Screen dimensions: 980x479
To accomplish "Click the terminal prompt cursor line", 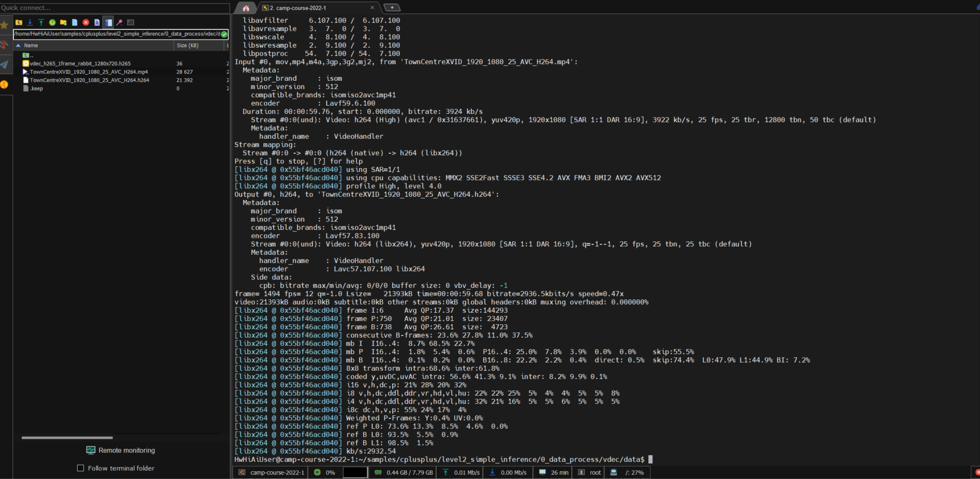I will 443,459.
